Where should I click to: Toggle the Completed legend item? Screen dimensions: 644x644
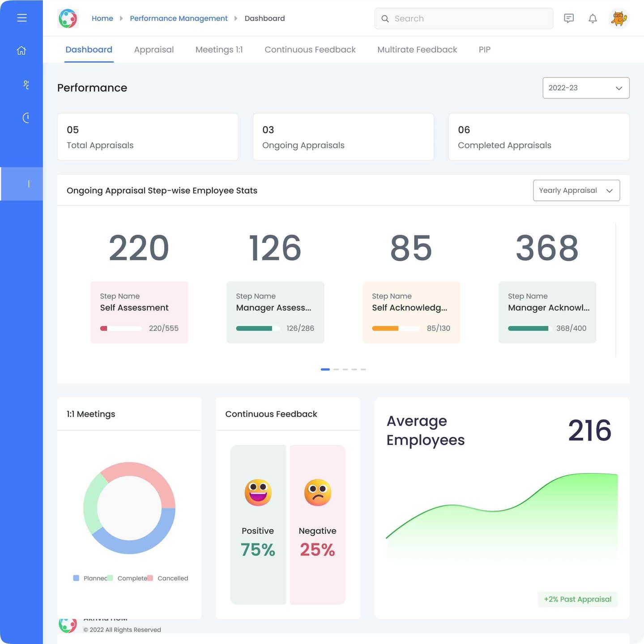click(128, 578)
